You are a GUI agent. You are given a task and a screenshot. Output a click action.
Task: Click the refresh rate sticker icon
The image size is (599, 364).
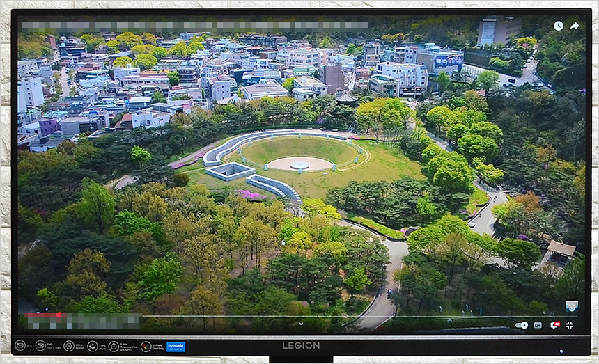[69, 346]
